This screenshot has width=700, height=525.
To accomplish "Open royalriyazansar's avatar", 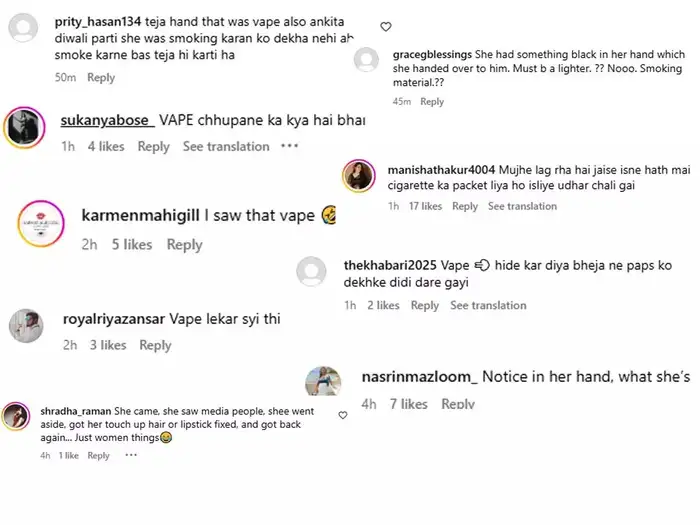I will point(26,327).
